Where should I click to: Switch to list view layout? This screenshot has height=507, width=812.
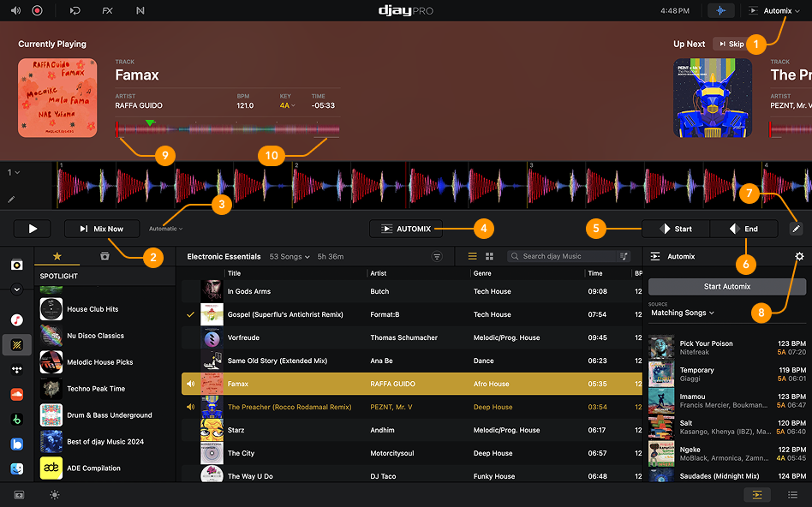point(472,256)
